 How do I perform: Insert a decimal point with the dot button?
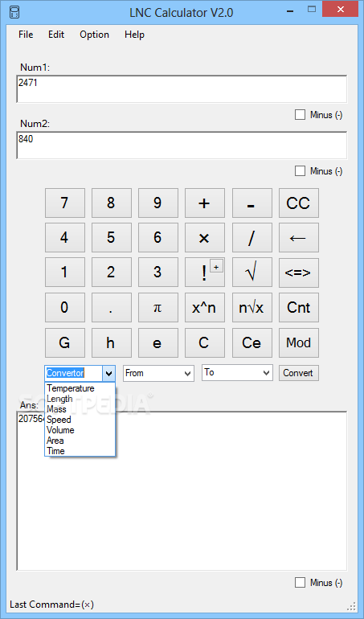coord(112,308)
